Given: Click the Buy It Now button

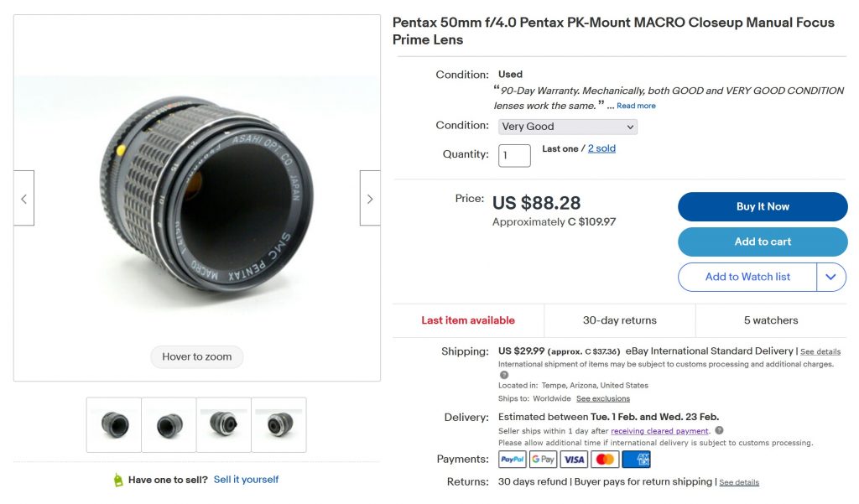Looking at the screenshot, I should click(x=763, y=206).
